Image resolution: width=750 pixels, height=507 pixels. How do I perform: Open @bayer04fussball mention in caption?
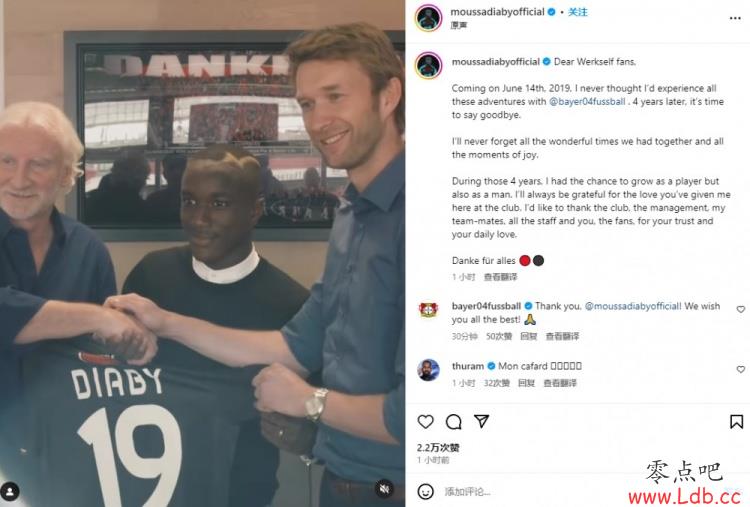pyautogui.click(x=587, y=101)
